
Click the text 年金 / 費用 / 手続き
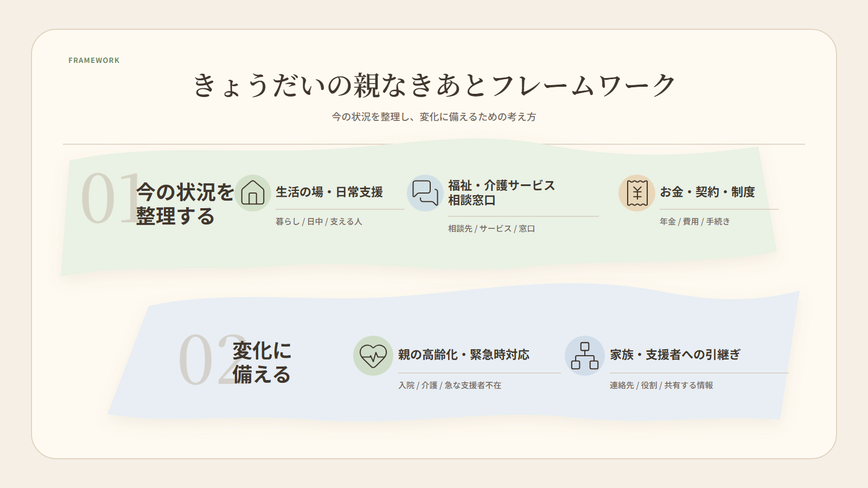[x=695, y=221]
